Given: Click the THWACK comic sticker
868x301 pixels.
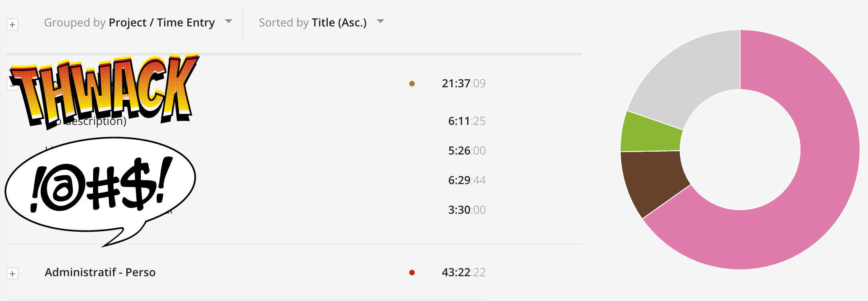Looking at the screenshot, I should (x=104, y=92).
